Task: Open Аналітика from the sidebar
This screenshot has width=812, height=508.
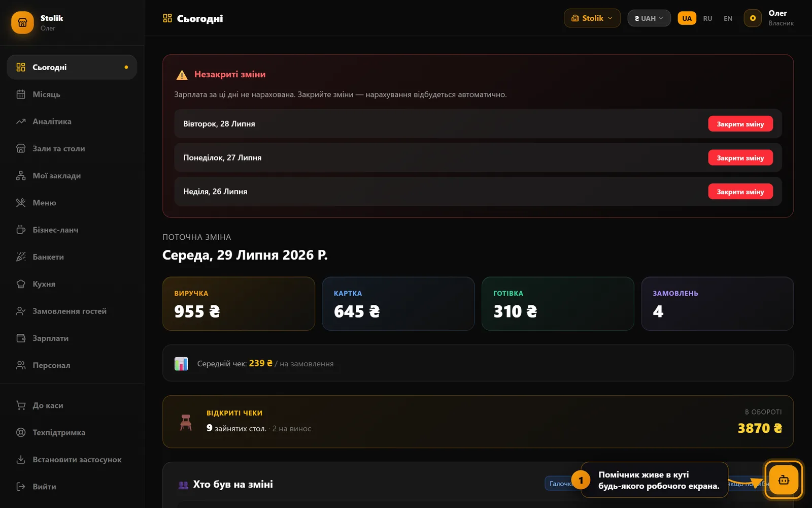Action: click(72, 121)
